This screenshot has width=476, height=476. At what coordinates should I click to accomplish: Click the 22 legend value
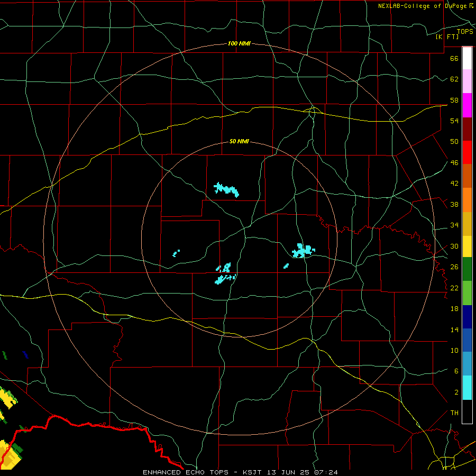coord(454,288)
